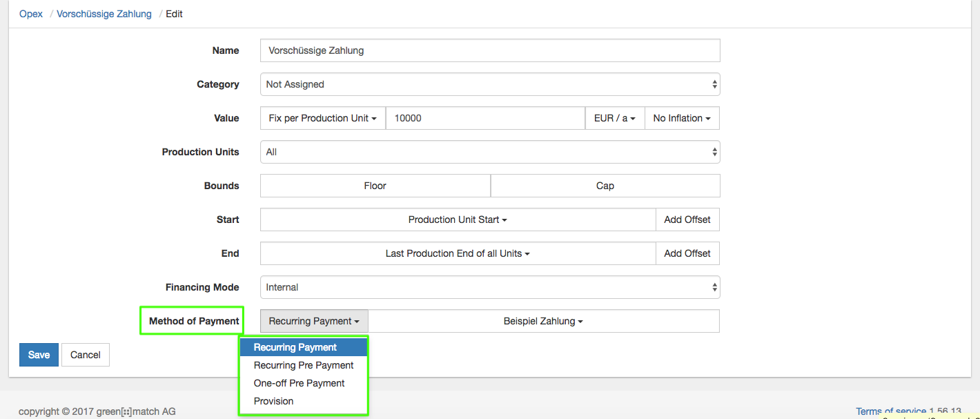Expand Last Production End of all Units
Image resolution: width=980 pixels, height=419 pixels.
tap(458, 253)
